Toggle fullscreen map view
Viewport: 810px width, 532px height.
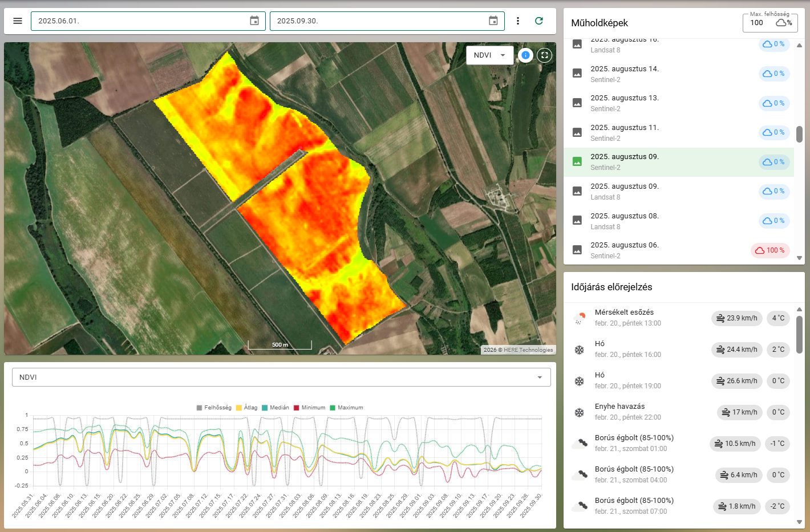(x=545, y=55)
